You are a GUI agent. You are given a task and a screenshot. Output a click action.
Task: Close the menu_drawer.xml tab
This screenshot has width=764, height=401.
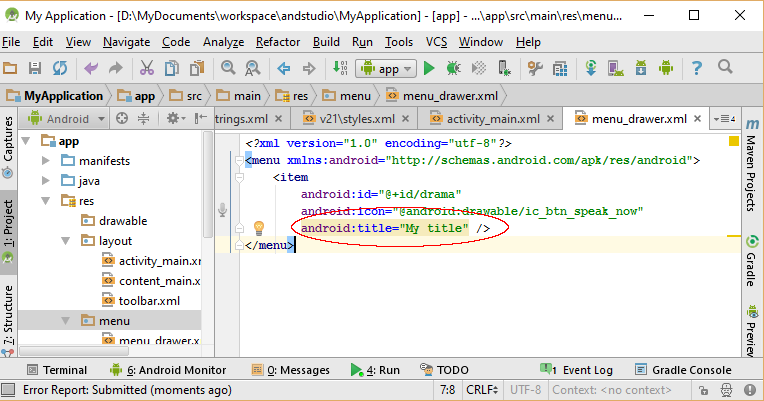697,118
